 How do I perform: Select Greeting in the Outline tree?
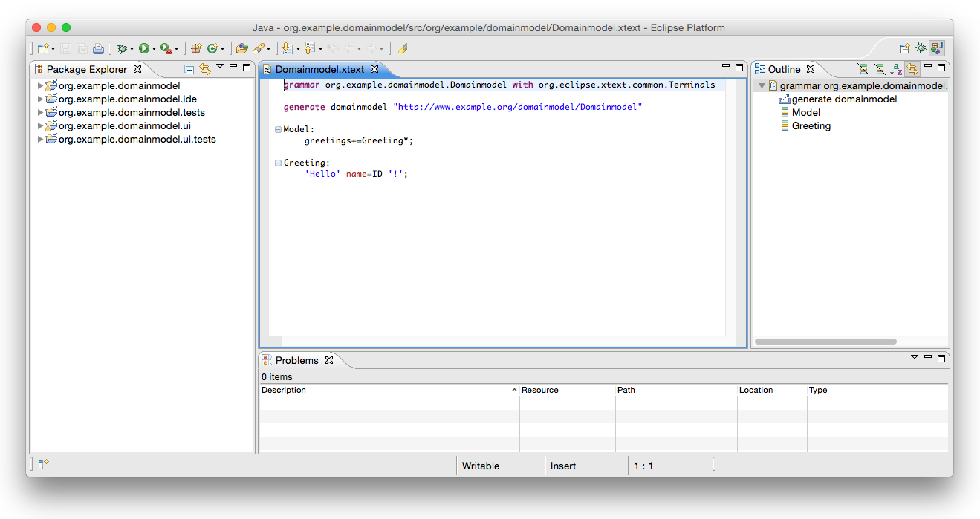coord(811,126)
